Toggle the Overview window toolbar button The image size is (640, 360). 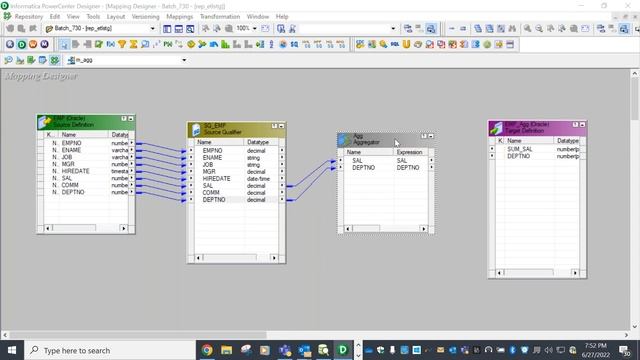190,29
